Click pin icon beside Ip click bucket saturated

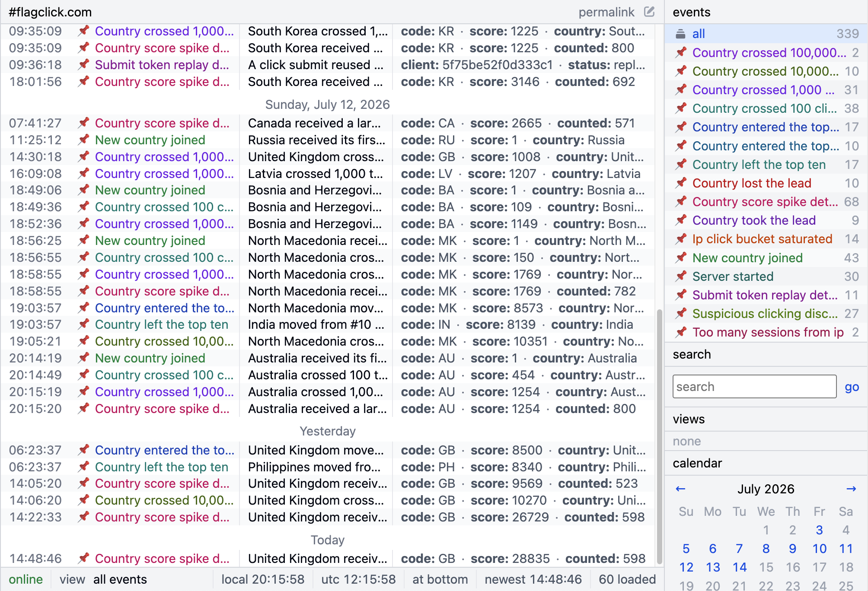point(681,238)
